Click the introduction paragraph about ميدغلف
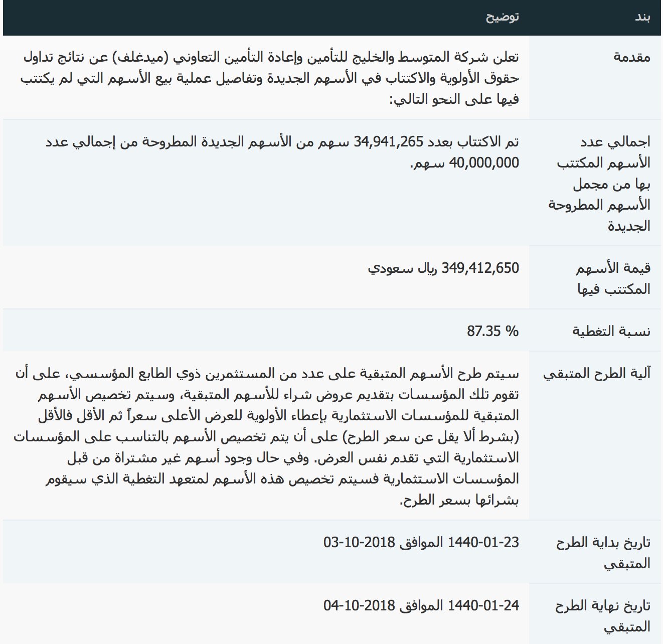The width and height of the screenshot is (663, 644). pos(269,78)
